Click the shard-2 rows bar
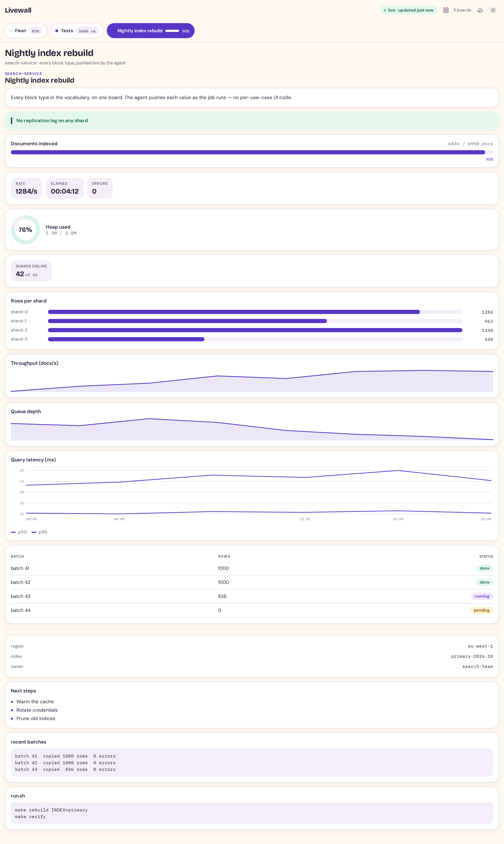 [x=255, y=330]
